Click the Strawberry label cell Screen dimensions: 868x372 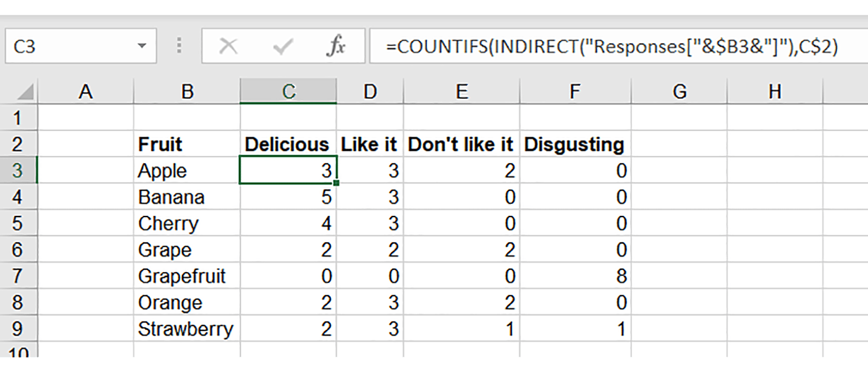pos(187,329)
